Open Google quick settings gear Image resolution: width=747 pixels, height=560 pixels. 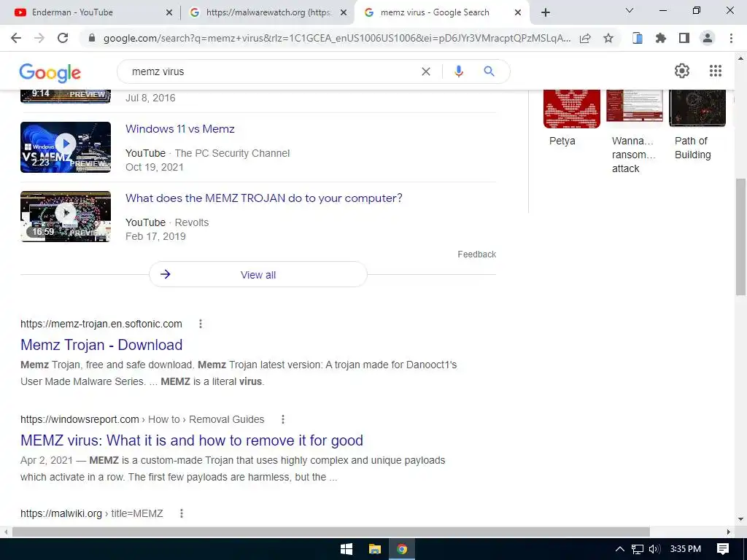click(682, 71)
